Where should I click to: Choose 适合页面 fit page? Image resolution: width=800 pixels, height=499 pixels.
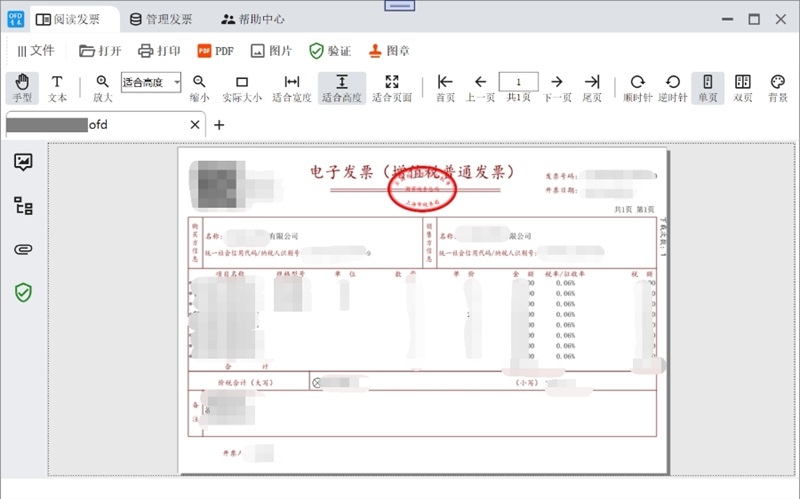pos(392,88)
